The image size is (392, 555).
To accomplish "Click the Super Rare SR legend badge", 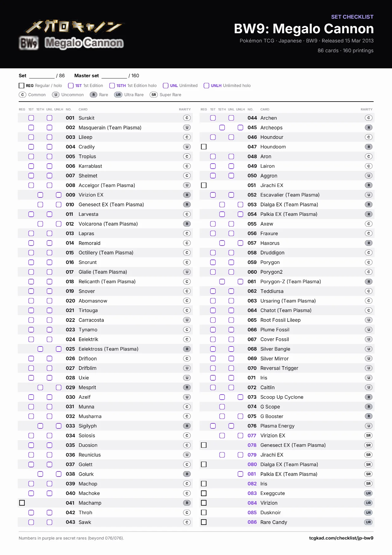I will pos(154,95).
